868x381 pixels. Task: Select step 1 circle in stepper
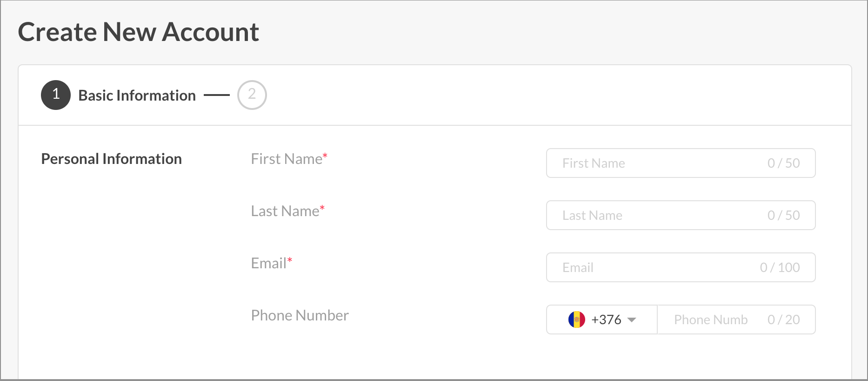pos(56,95)
